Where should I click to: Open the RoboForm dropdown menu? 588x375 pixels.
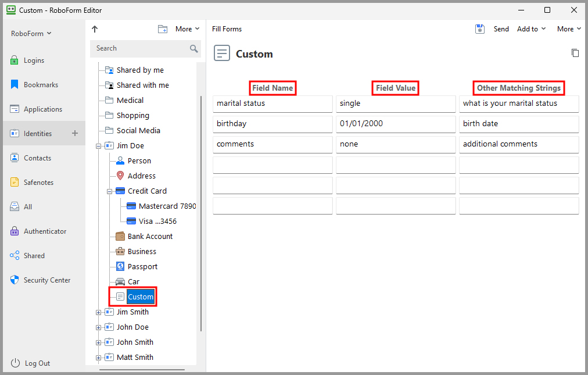[31, 33]
